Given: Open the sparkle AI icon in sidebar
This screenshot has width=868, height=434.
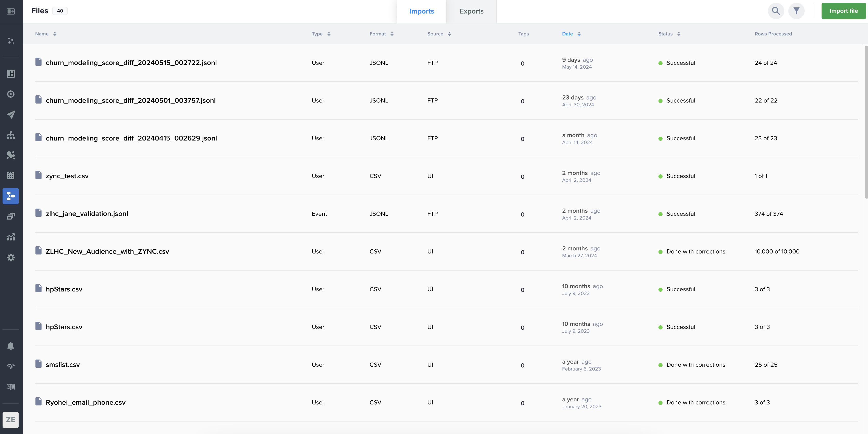Looking at the screenshot, I should pyautogui.click(x=11, y=41).
